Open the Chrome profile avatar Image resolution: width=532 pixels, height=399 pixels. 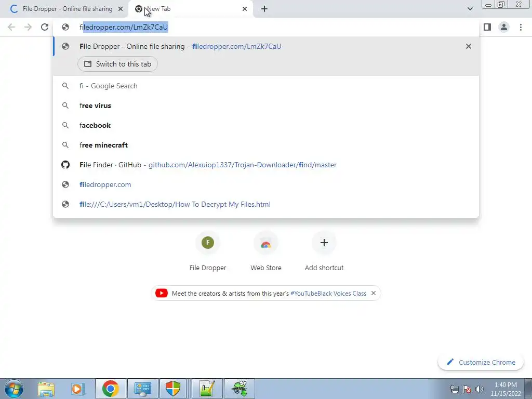point(504,27)
